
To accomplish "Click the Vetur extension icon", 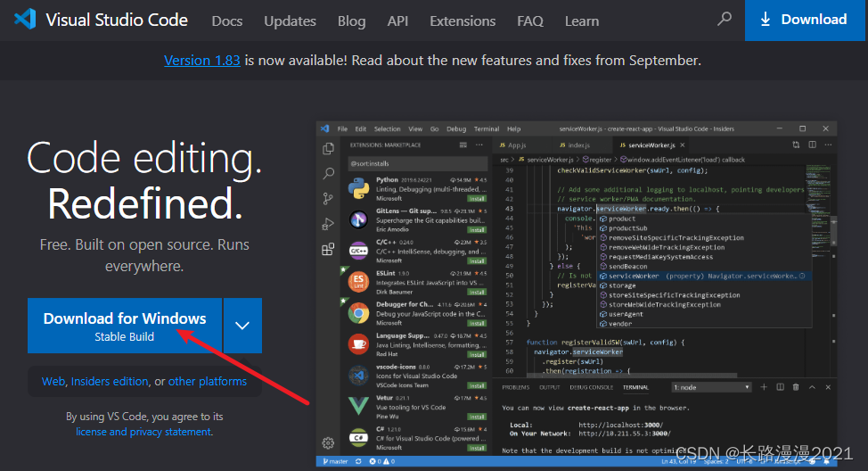I will point(359,406).
